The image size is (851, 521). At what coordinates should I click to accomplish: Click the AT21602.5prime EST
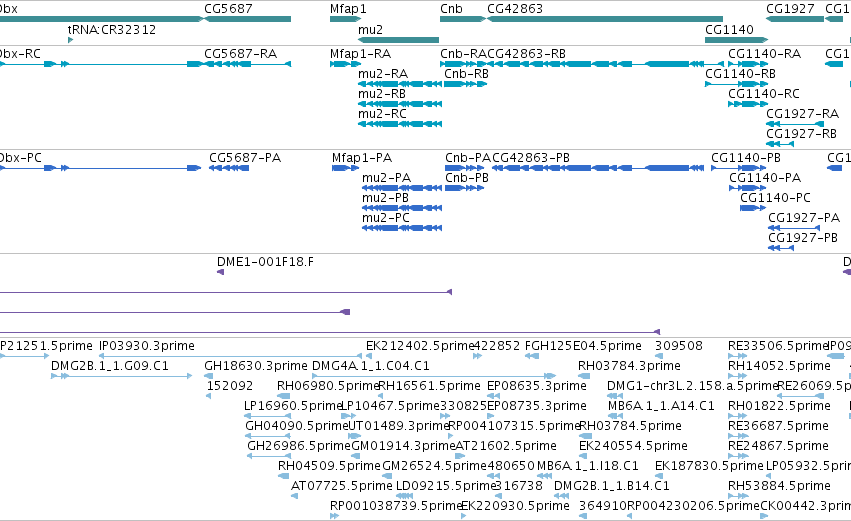461,456
